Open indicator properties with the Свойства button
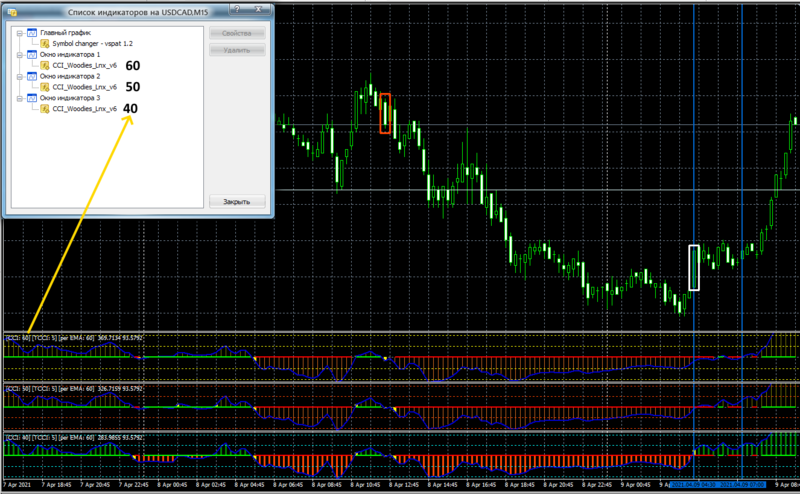This screenshot has width=800, height=494. coord(237,33)
